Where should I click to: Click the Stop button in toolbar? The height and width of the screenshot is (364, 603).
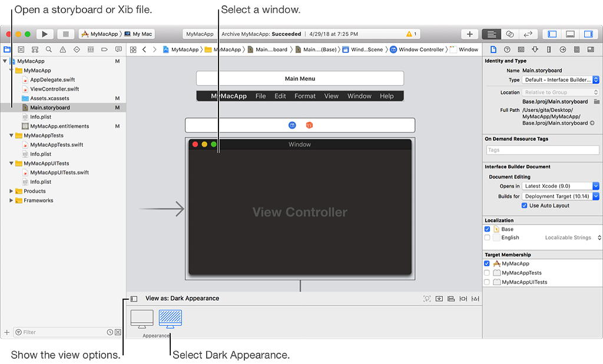pyautogui.click(x=66, y=34)
